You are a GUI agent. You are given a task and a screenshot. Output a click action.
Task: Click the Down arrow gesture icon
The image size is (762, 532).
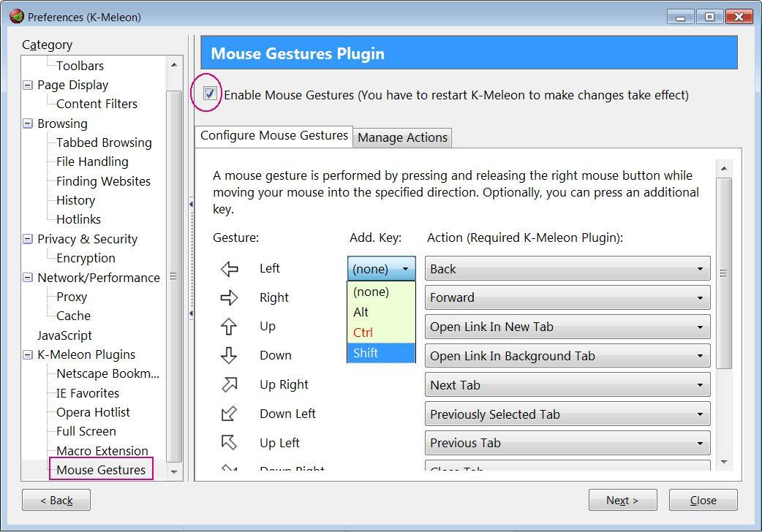(x=229, y=356)
